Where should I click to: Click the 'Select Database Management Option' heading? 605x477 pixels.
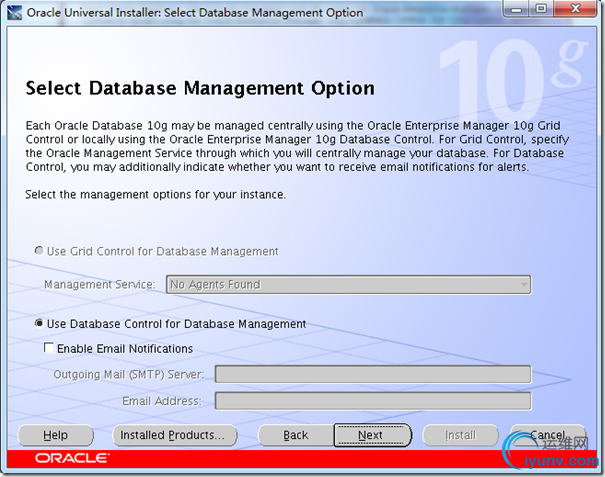coord(200,88)
